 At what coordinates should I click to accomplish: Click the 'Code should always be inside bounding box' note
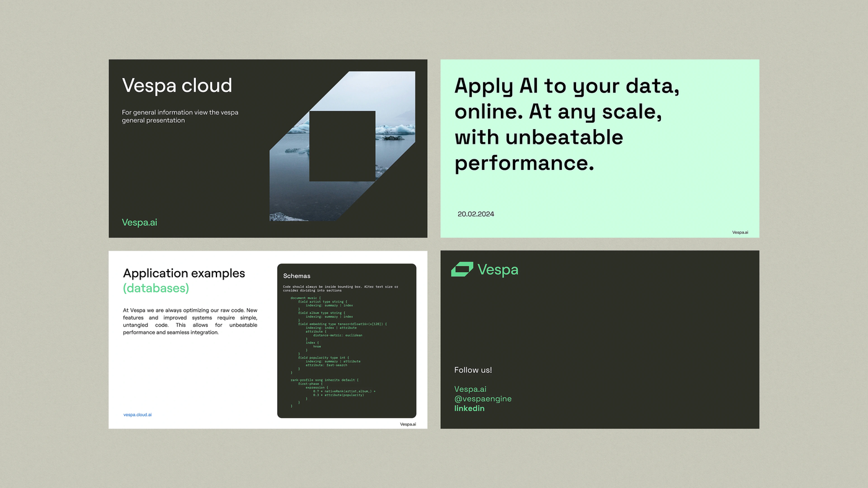pyautogui.click(x=340, y=288)
